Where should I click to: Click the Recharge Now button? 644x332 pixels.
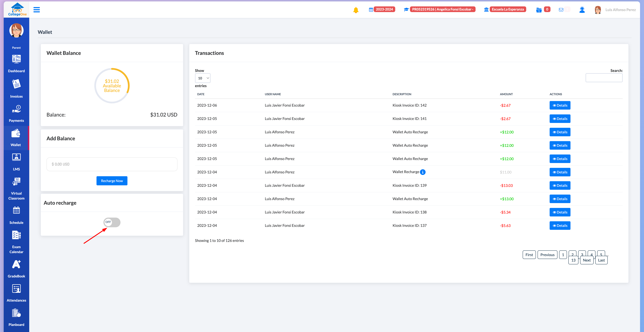coord(112,181)
